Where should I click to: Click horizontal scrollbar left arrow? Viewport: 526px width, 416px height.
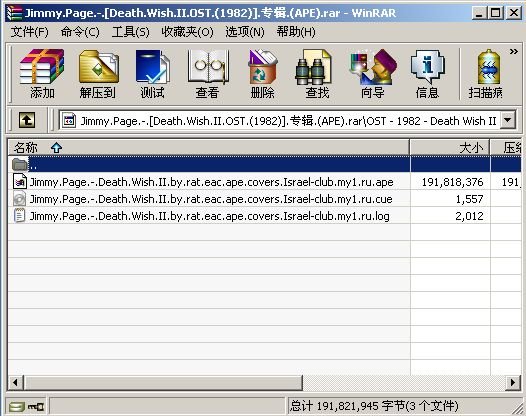pos(15,382)
